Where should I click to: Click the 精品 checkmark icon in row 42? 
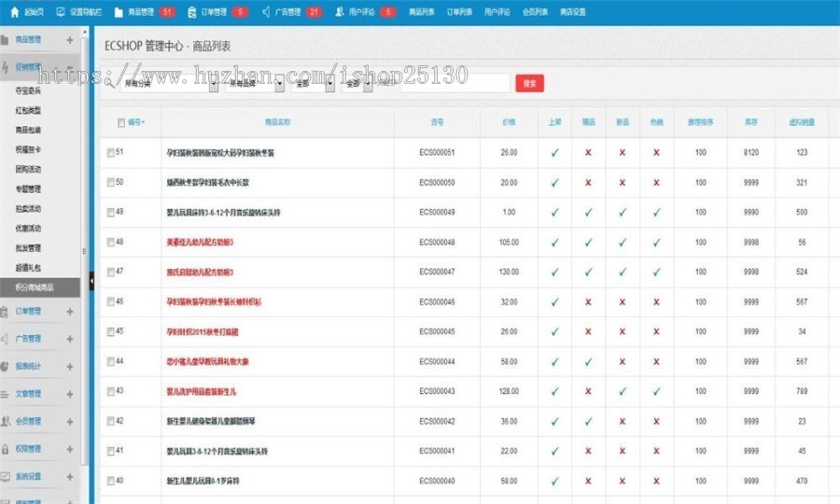588,422
